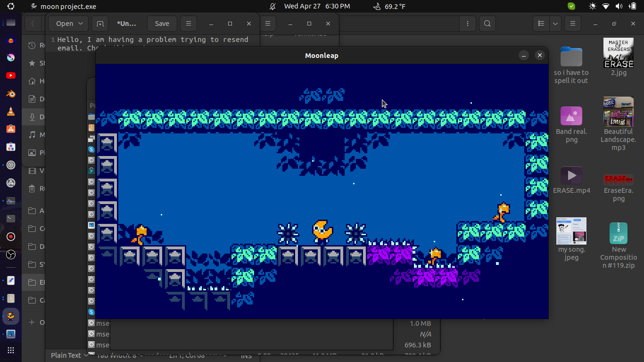This screenshot has height=362, width=644.
Task: Select Music note icon in Files sidebar
Action: (x=32, y=135)
